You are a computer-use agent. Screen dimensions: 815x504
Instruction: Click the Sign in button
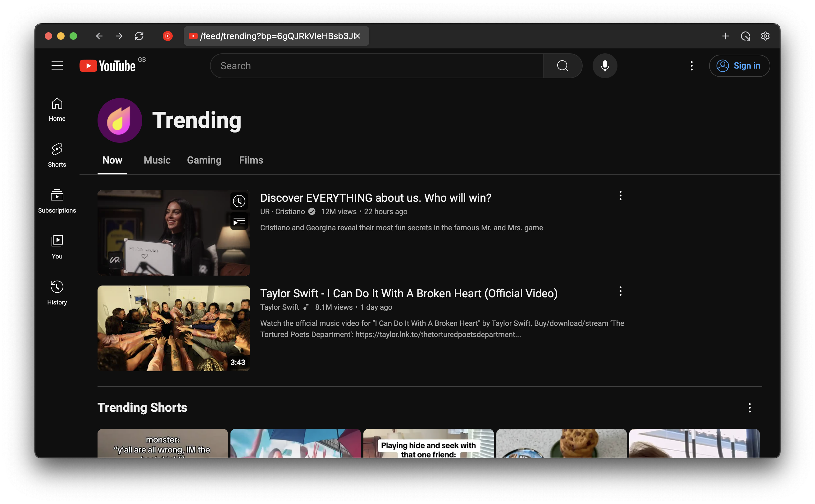click(x=739, y=66)
